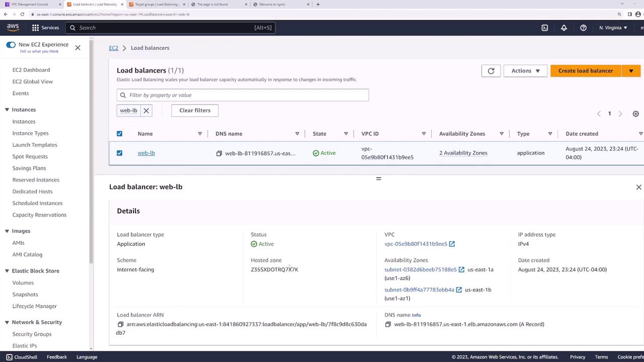The width and height of the screenshot is (644, 362).
Task: Open the Actions dropdown
Action: coord(525,71)
